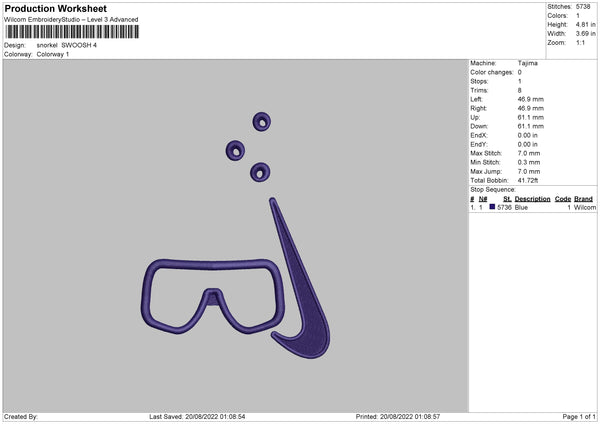Click the lowest bubble near the snorkel
The width and height of the screenshot is (600, 424).
click(x=260, y=172)
